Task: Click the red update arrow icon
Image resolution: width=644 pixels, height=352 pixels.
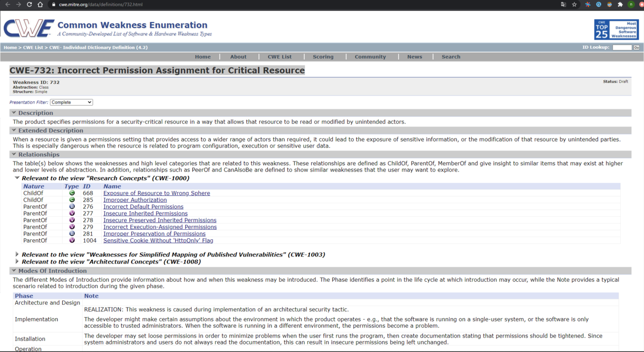Action: tap(641, 4)
